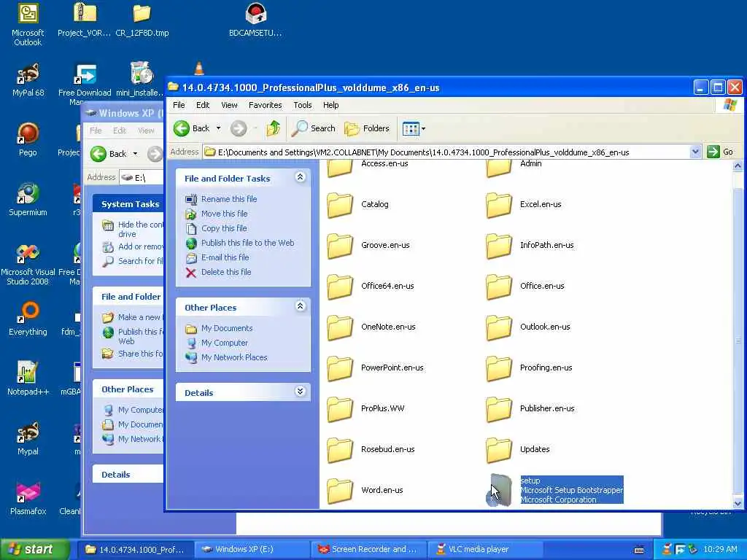Select the Publisher.en-us folder

(x=530, y=409)
